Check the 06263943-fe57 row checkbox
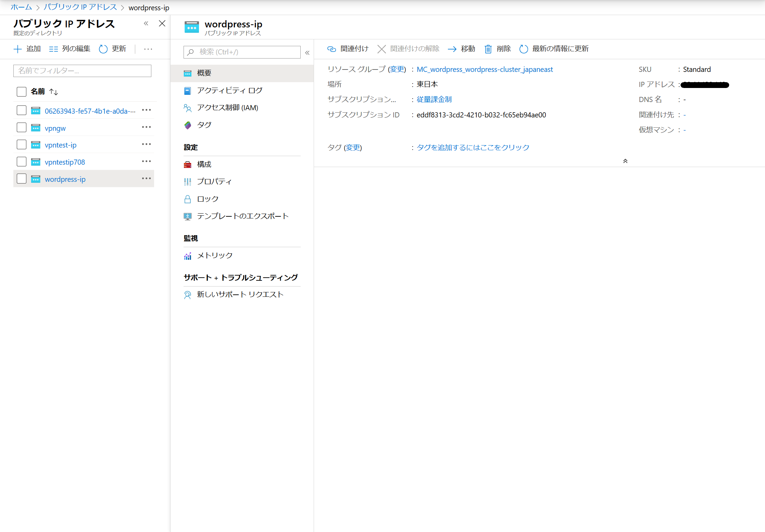 coord(22,110)
